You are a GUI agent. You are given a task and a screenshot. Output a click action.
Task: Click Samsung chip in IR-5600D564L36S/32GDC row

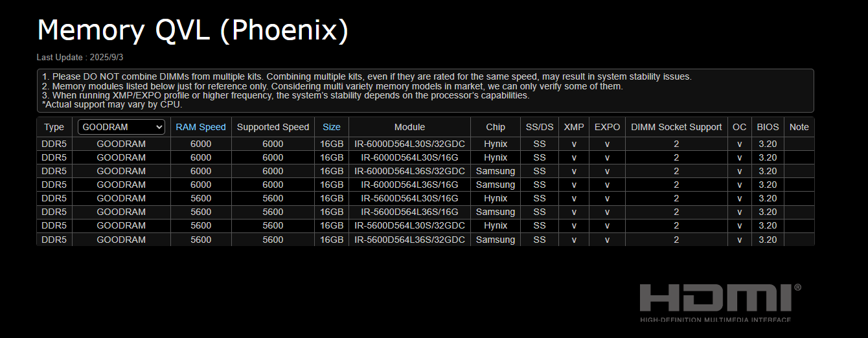[496, 240]
